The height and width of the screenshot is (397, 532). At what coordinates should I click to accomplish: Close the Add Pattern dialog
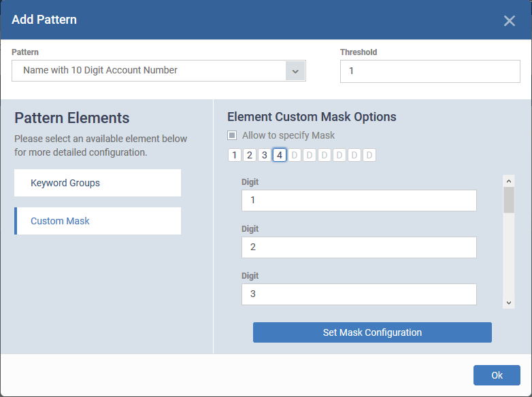pyautogui.click(x=510, y=20)
